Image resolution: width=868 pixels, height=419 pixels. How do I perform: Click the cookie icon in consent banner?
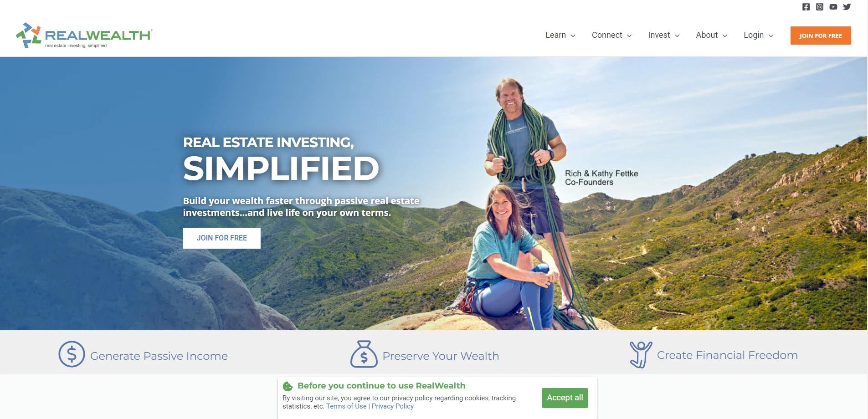288,387
